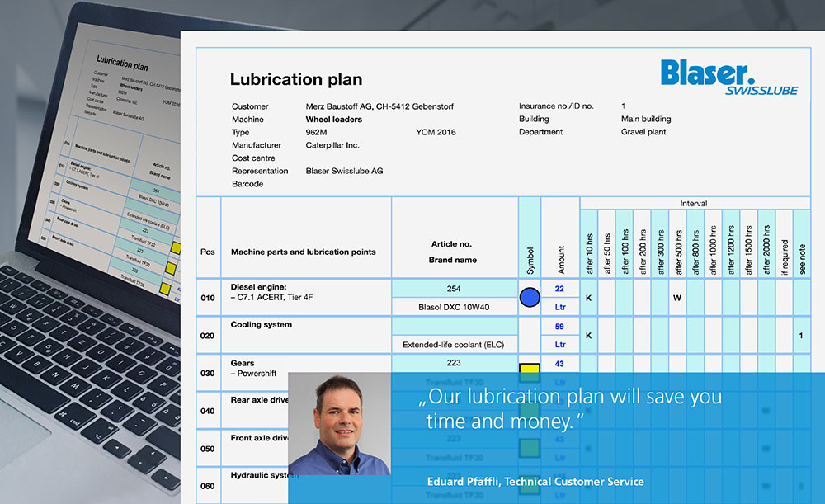
Task: Click amount '43' in the Gears row
Action: pyautogui.click(x=559, y=364)
